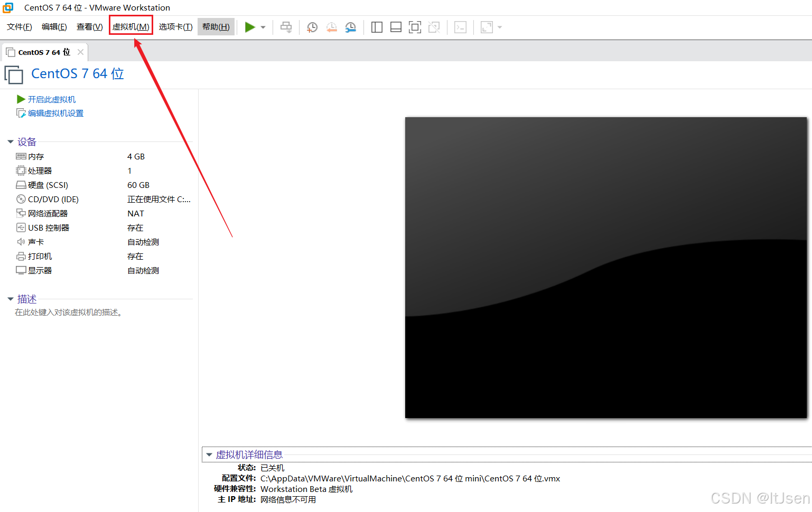Select the CD/DVD (IDE) device row

click(x=103, y=199)
